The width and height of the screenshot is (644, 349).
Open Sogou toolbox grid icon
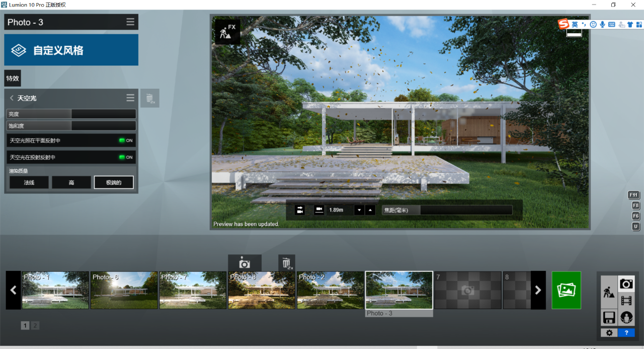[639, 24]
